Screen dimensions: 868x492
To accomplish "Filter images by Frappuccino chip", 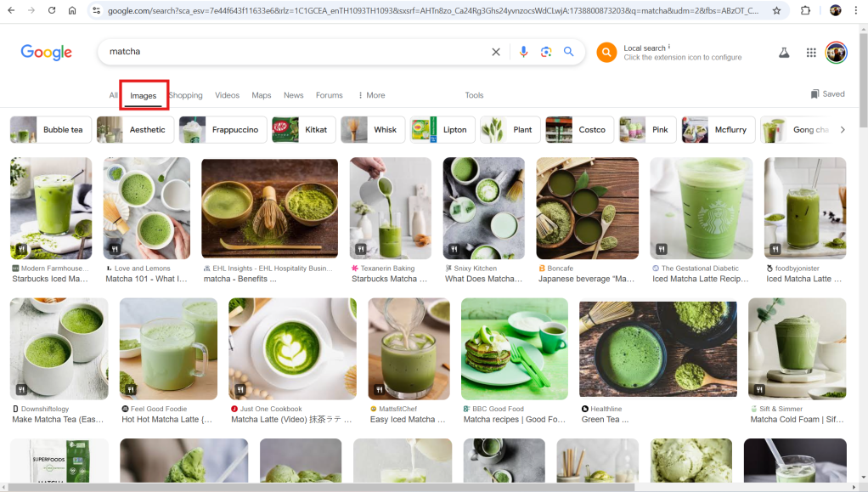I will click(222, 130).
